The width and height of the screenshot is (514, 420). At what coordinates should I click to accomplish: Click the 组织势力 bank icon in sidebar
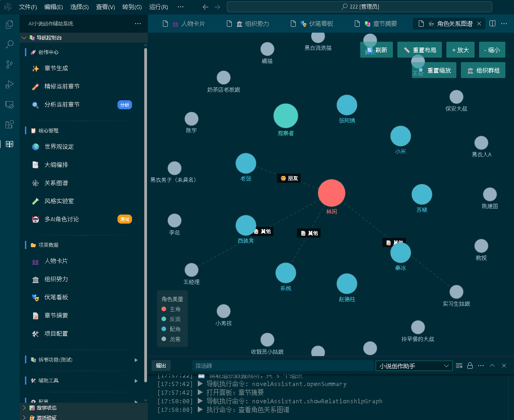click(36, 280)
